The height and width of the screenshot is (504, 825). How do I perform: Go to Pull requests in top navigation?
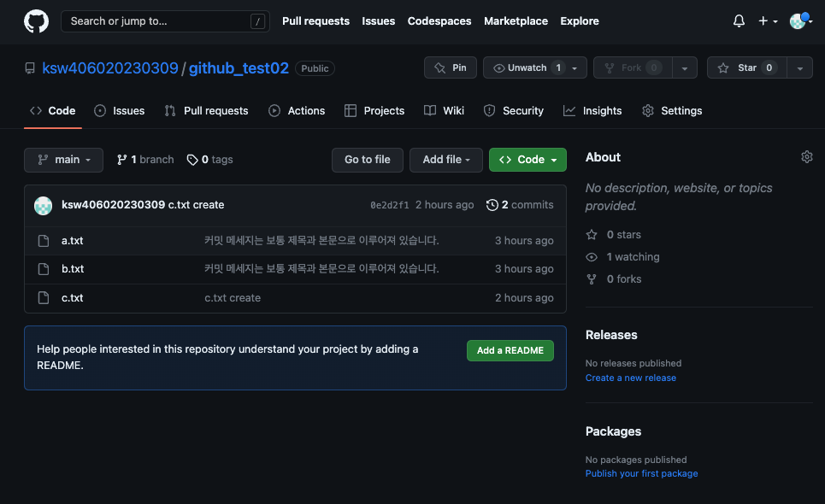click(315, 21)
